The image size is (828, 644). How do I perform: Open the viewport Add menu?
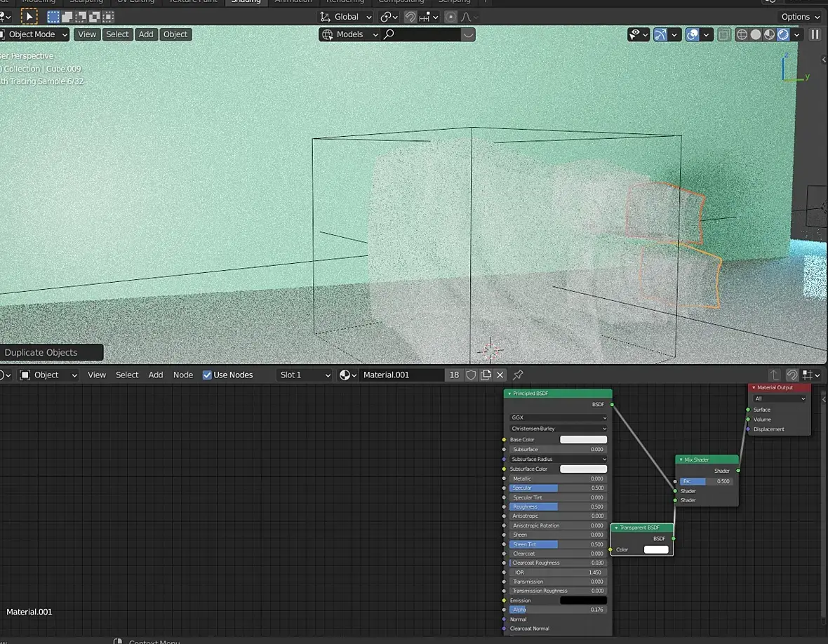[x=146, y=34]
